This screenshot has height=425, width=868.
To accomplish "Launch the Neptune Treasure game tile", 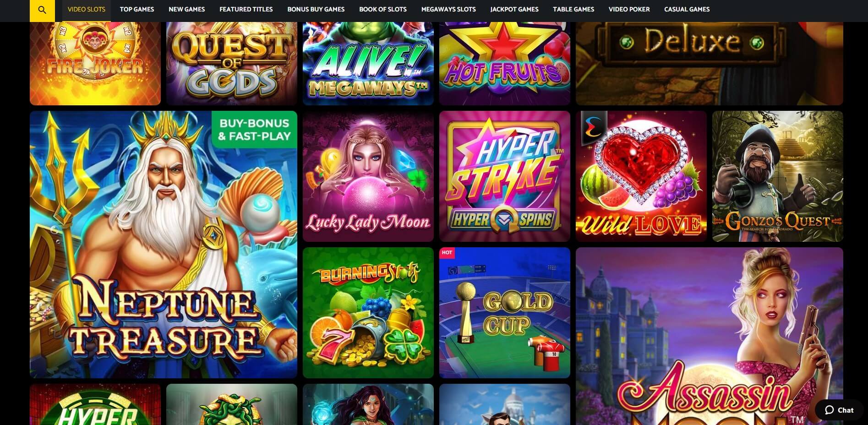I will pyautogui.click(x=164, y=245).
